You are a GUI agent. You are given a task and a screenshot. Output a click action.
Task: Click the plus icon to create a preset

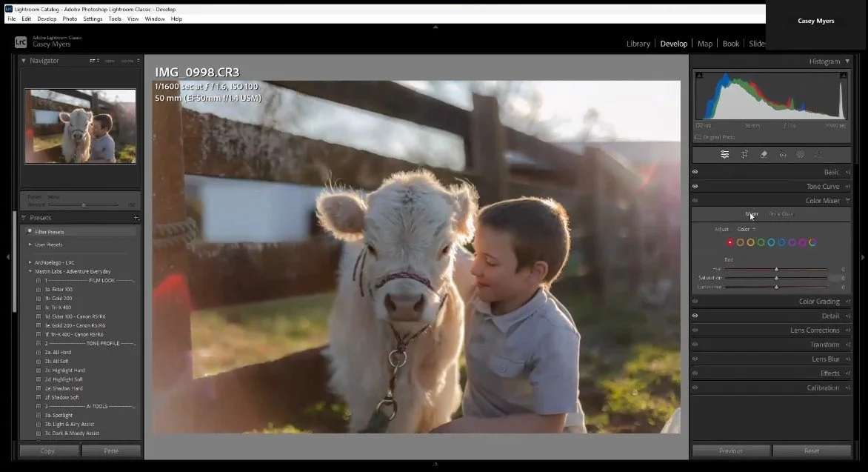[x=136, y=217]
